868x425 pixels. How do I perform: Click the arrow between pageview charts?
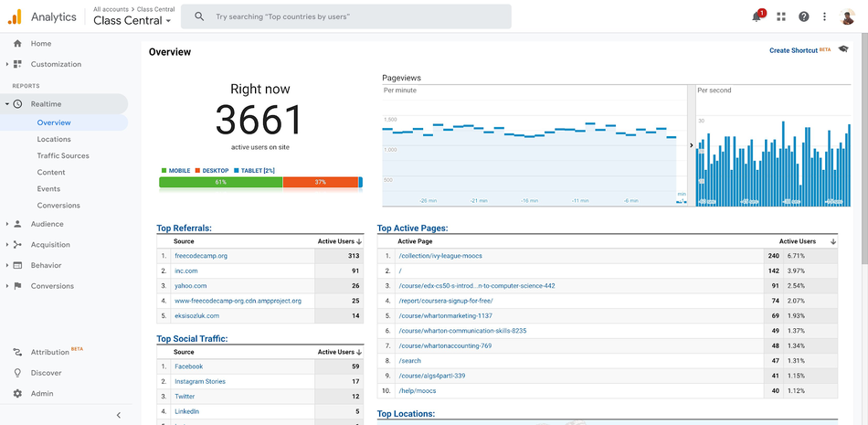tap(691, 145)
